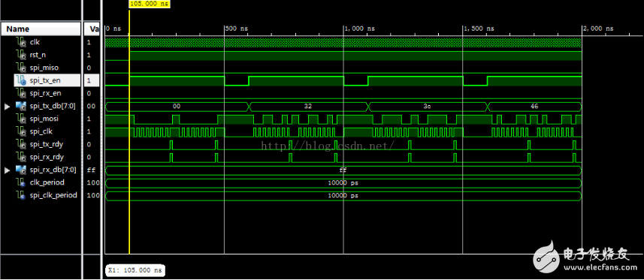Select the clk_period constant icon
644x280 pixels.
click(21, 182)
